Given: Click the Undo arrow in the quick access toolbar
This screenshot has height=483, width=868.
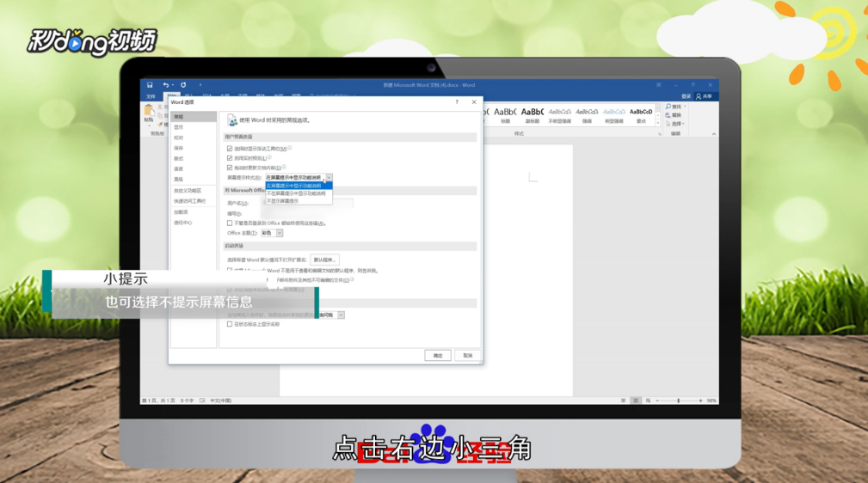Looking at the screenshot, I should pyautogui.click(x=165, y=85).
